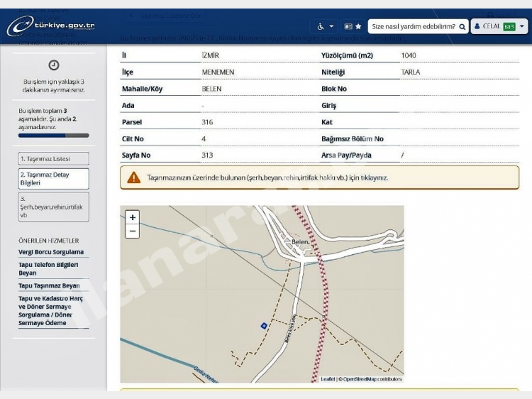
Task: Click the BELEN value in Mahalle/Köy row
Action: click(x=211, y=89)
